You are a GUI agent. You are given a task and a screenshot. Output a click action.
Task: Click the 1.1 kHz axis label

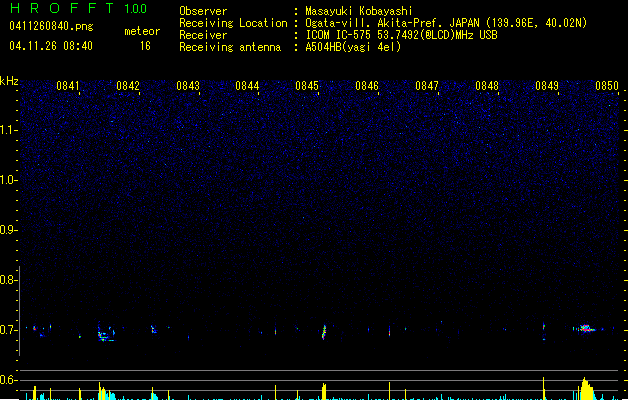coord(8,130)
